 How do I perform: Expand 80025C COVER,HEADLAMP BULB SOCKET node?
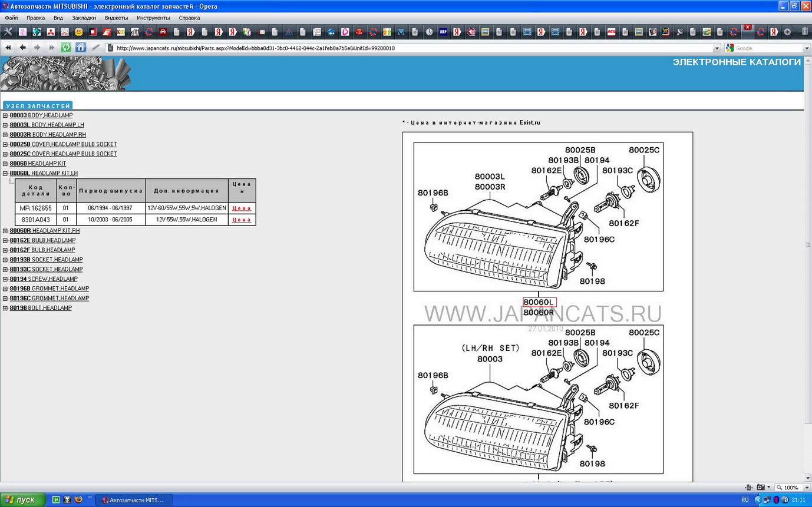tap(5, 154)
